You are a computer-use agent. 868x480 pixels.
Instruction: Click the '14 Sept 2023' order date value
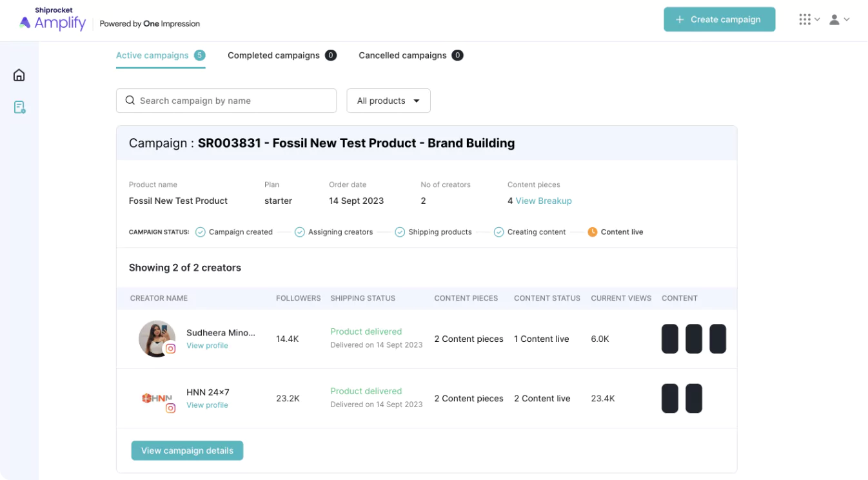coord(356,201)
